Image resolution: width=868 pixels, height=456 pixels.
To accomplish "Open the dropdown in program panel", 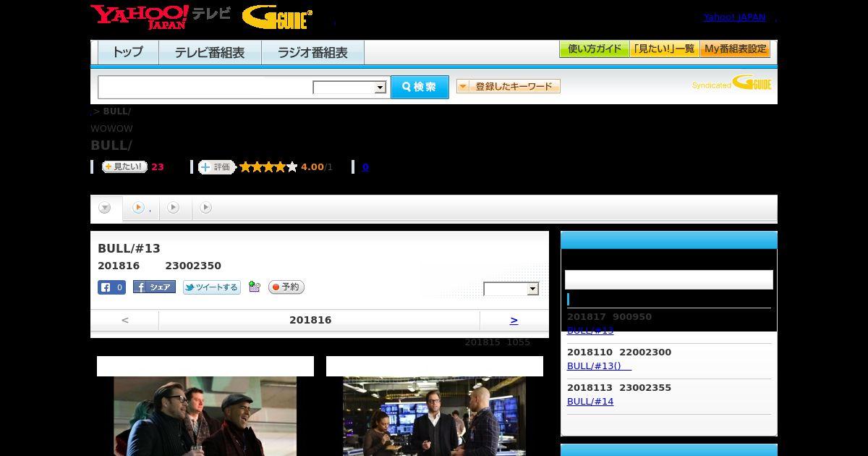I will [511, 289].
